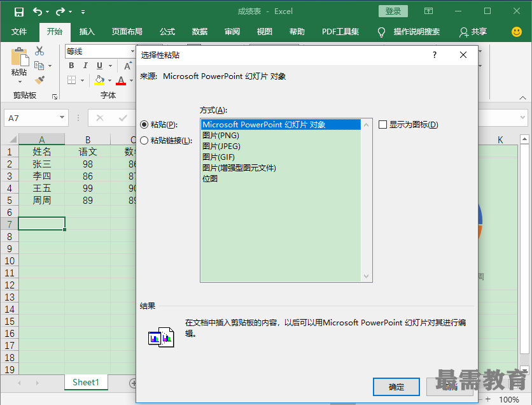Open the clipboard group dialog launcher

click(x=55, y=97)
